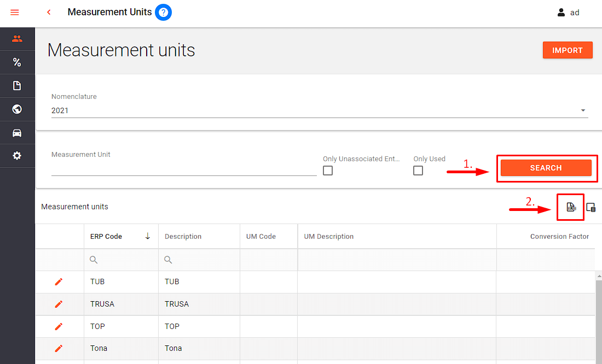Click the IMPORT button
The image size is (602, 364).
pos(568,50)
